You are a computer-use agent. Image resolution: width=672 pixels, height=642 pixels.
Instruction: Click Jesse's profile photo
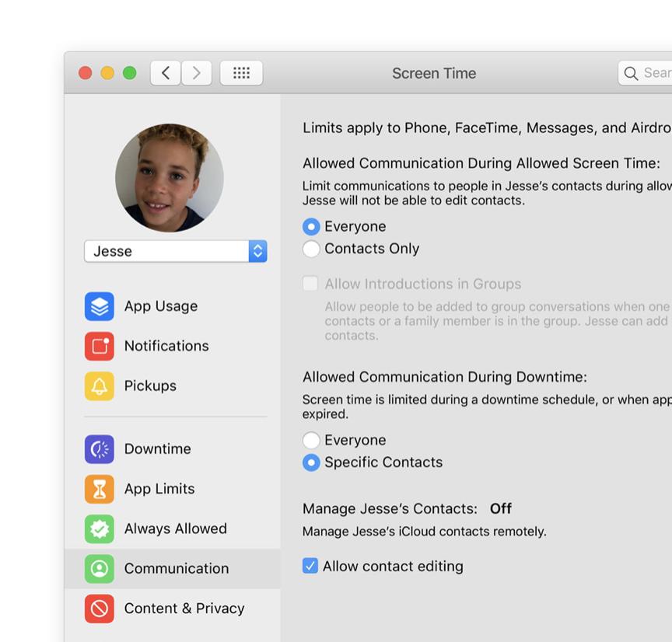point(170,178)
